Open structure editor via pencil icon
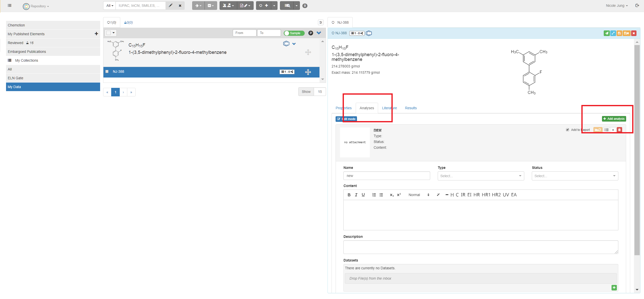The image size is (644, 299). tap(171, 6)
